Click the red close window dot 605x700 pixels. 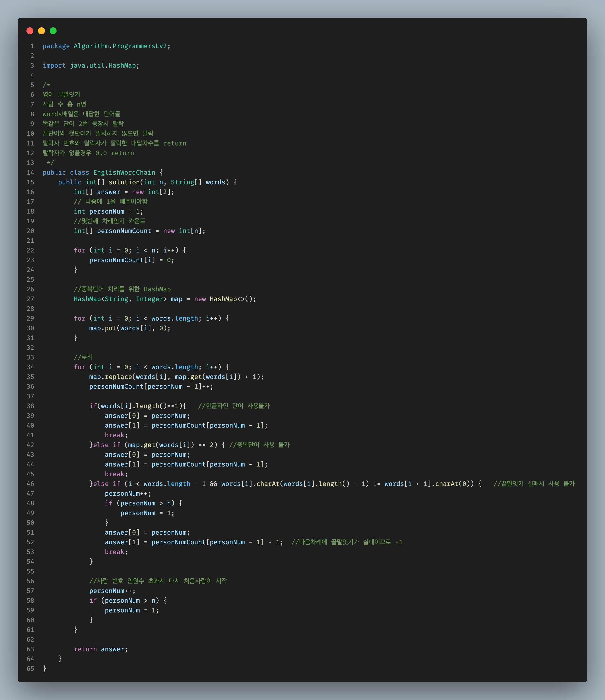point(30,31)
